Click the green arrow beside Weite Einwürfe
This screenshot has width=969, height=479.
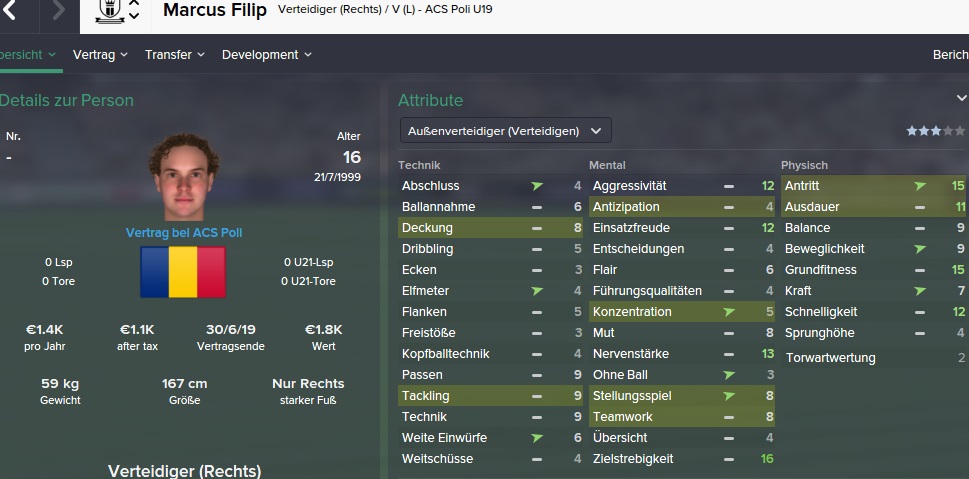click(537, 438)
